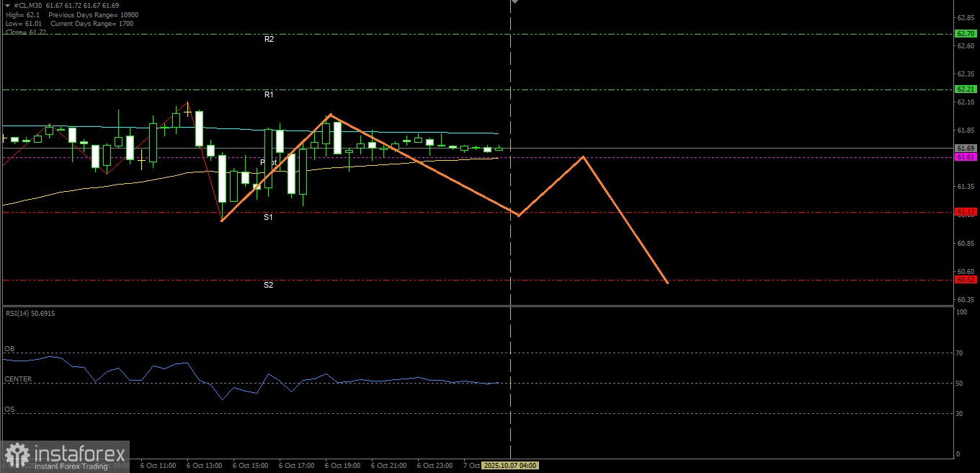Screen dimensions: 980x473
Task: Click the #CL,M30 chart title dropdown arrow
Action: tap(7, 5)
